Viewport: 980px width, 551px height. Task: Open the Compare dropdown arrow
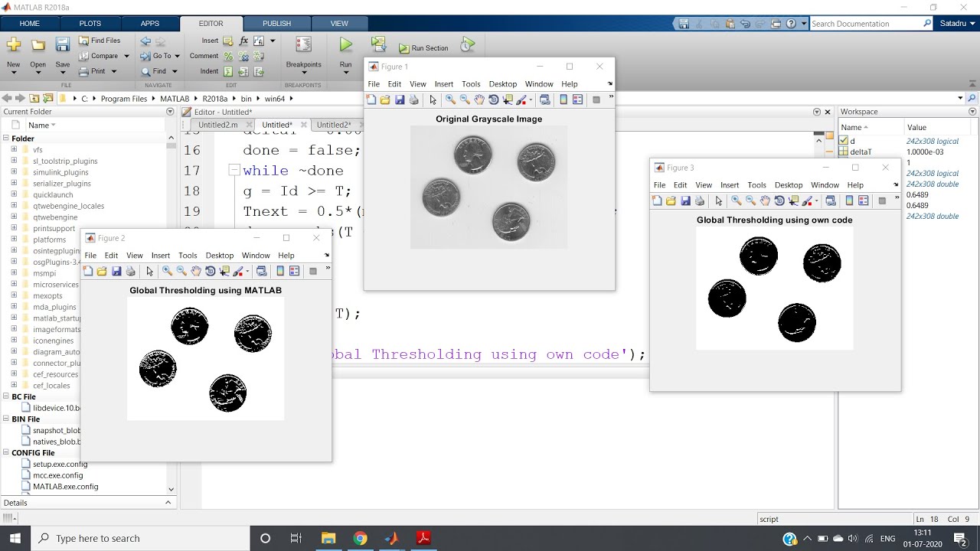126,56
